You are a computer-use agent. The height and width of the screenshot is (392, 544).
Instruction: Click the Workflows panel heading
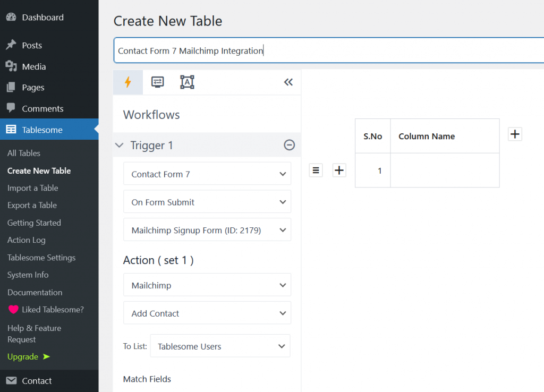coord(151,115)
